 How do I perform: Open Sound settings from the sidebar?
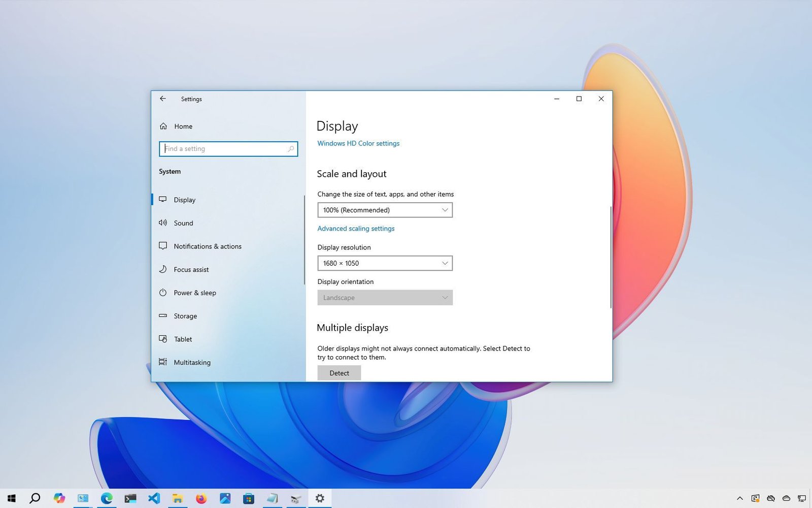coord(183,223)
